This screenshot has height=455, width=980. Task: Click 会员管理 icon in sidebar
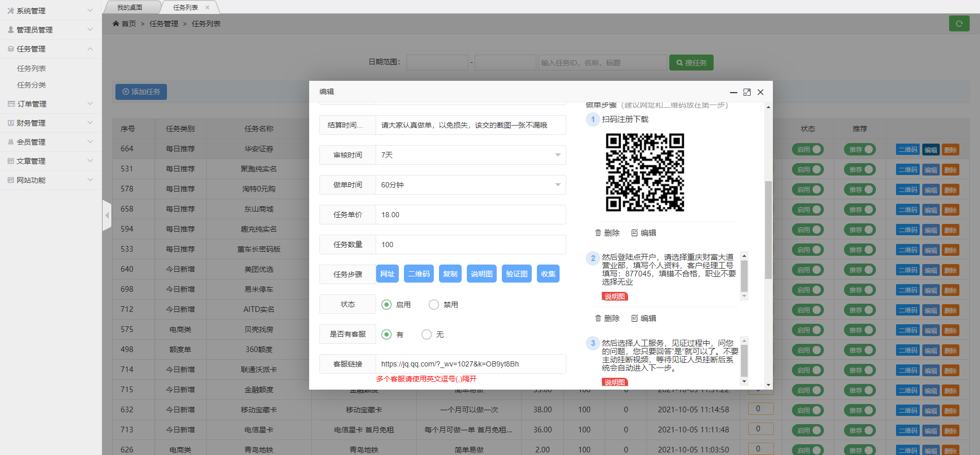[11, 142]
